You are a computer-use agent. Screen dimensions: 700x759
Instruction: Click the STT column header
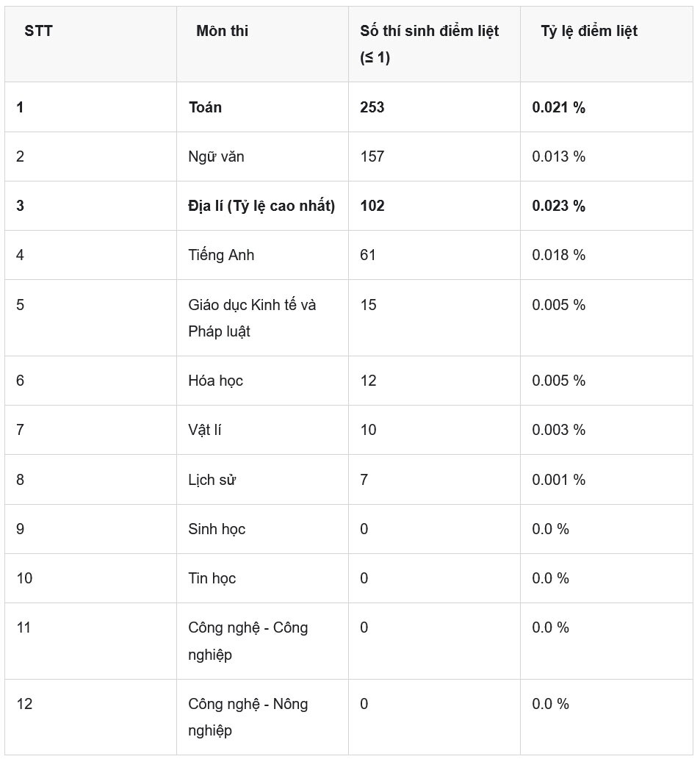tap(90, 44)
